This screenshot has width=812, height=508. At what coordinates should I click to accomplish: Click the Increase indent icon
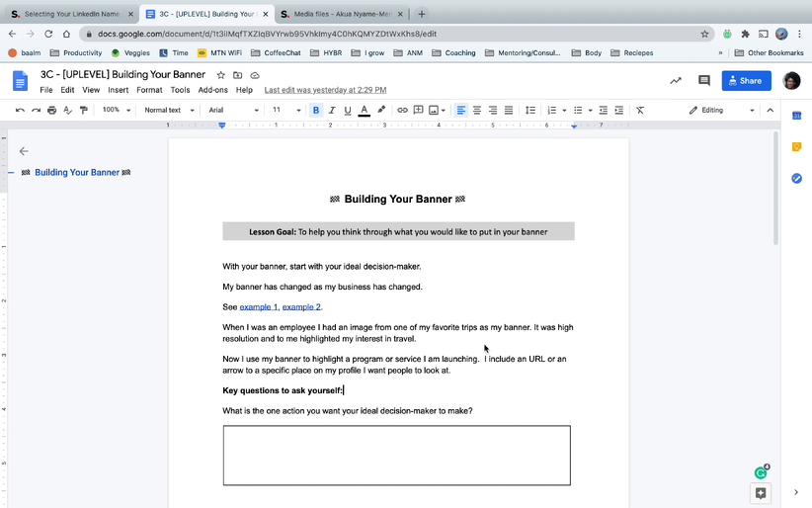(x=618, y=110)
